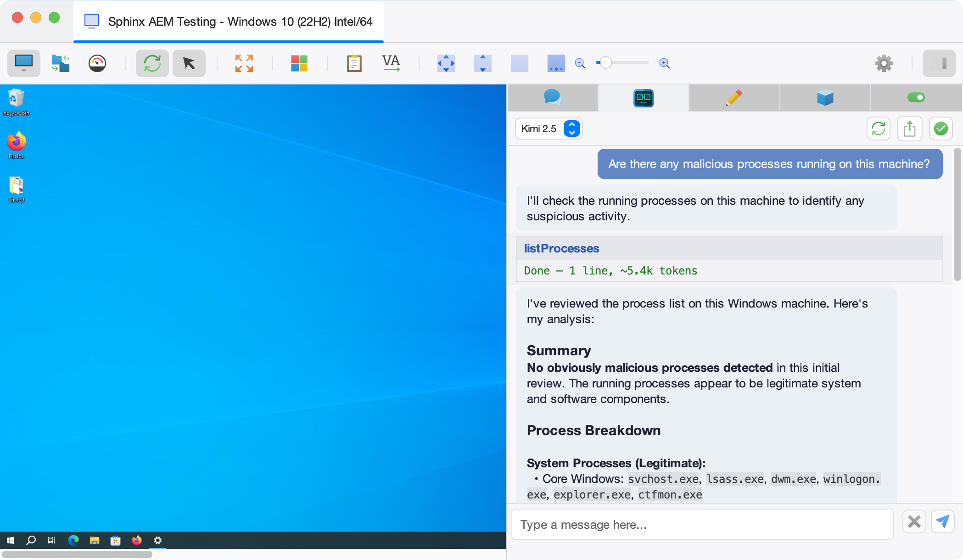
Task: Click the four-way arrows fit icon
Action: [x=446, y=63]
